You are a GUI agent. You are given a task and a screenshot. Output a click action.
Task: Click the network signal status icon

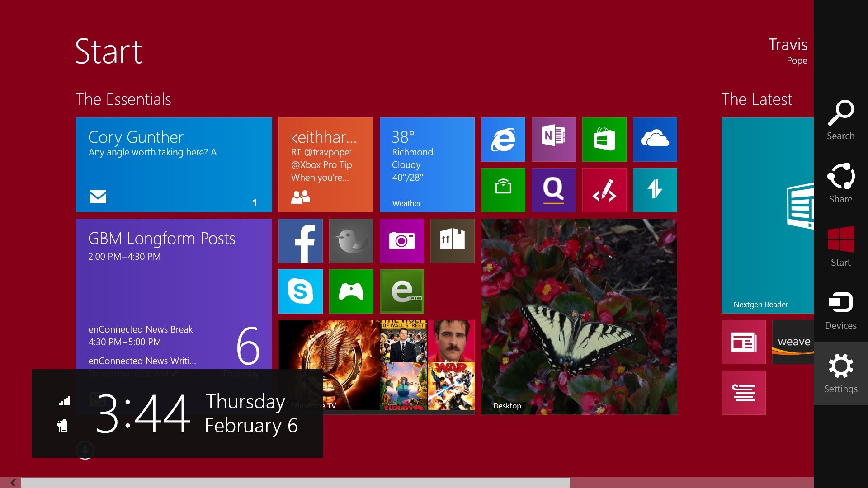(65, 400)
